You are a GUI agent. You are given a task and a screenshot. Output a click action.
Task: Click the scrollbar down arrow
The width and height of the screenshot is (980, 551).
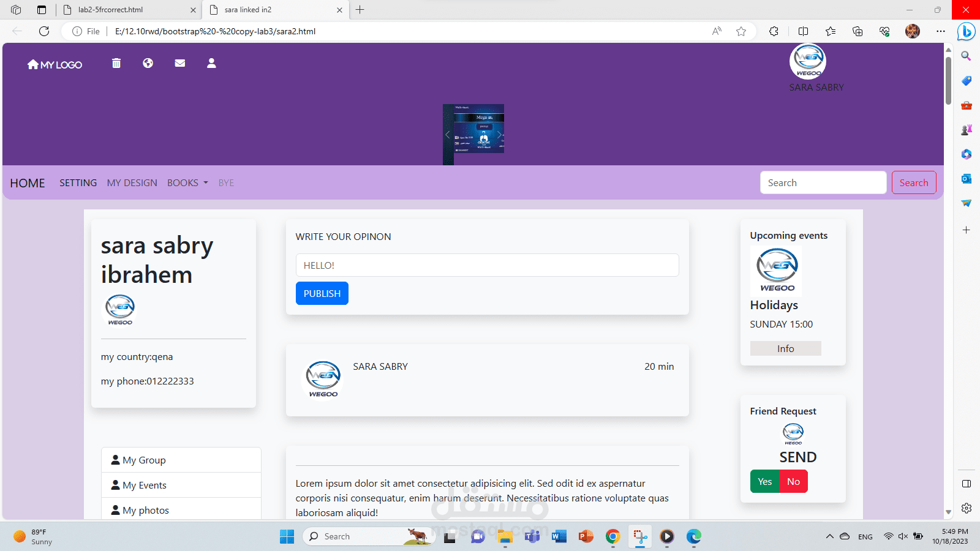pos(948,512)
